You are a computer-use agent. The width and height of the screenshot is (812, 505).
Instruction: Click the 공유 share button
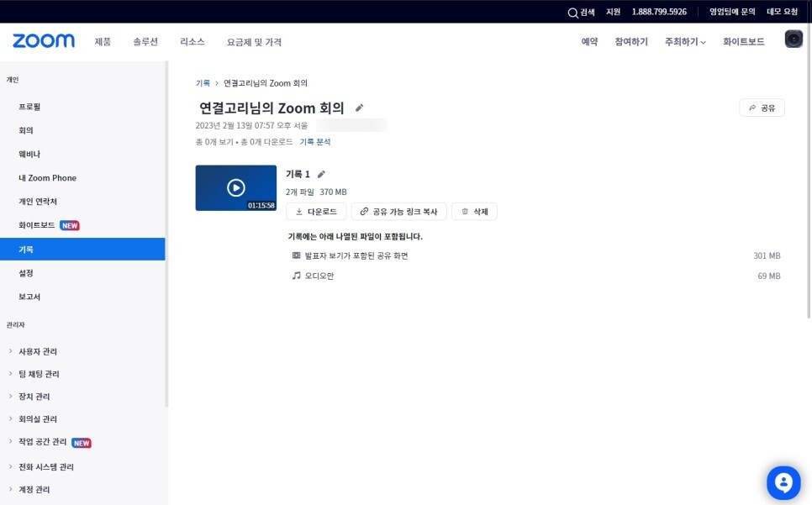tap(762, 108)
